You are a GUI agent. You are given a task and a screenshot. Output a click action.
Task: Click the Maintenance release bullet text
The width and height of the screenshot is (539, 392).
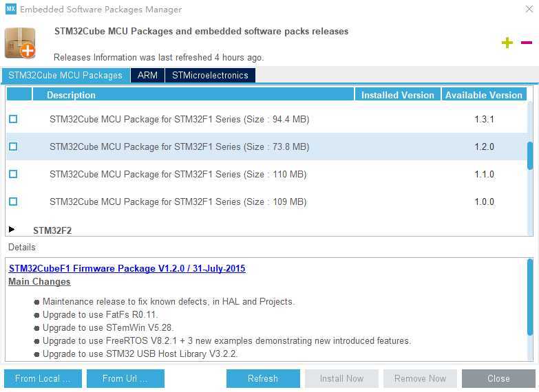pyautogui.click(x=169, y=302)
